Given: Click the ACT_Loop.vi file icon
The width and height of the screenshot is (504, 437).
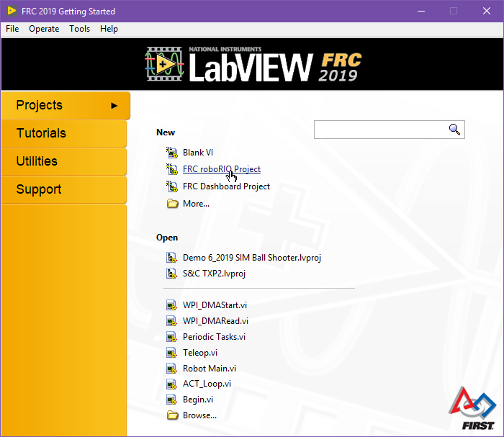Looking at the screenshot, I should click(171, 384).
